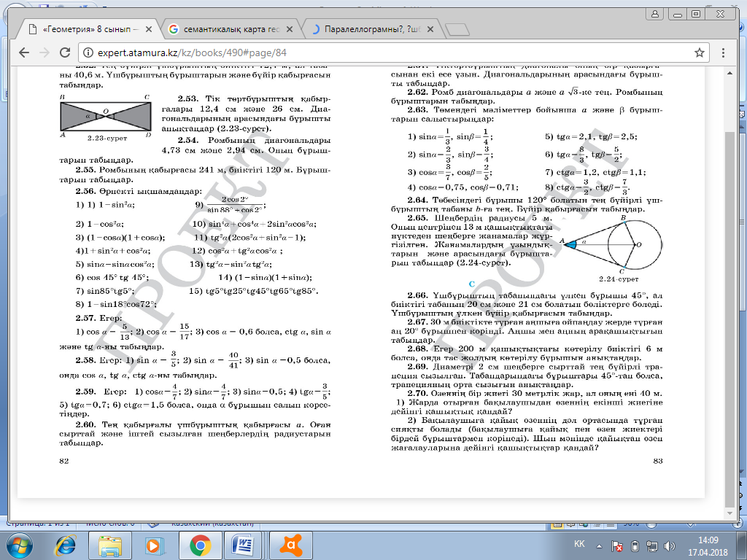Click the blue section letter C
The width and height of the screenshot is (747, 560).
point(472,284)
